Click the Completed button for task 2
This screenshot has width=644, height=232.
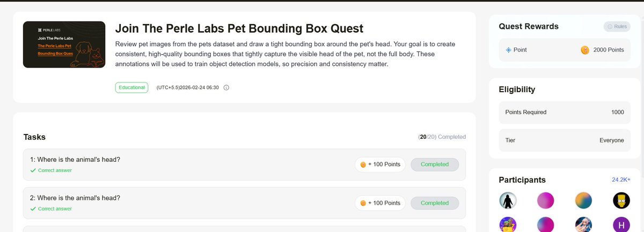pos(435,203)
